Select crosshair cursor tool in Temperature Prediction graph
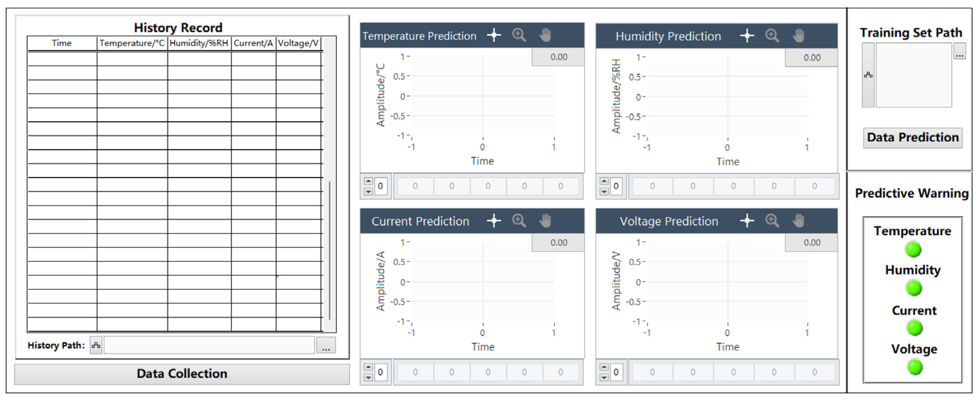The width and height of the screenshot is (980, 403). coord(494,35)
